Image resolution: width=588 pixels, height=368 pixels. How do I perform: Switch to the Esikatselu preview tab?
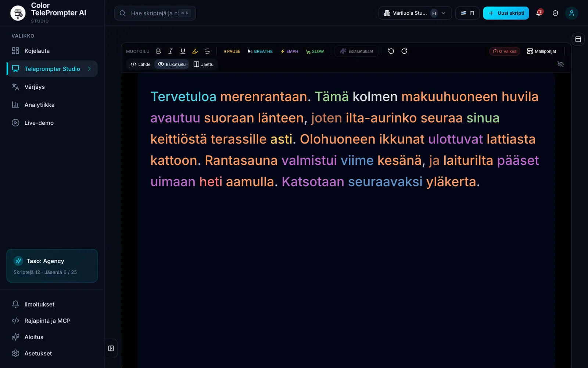[x=172, y=64]
